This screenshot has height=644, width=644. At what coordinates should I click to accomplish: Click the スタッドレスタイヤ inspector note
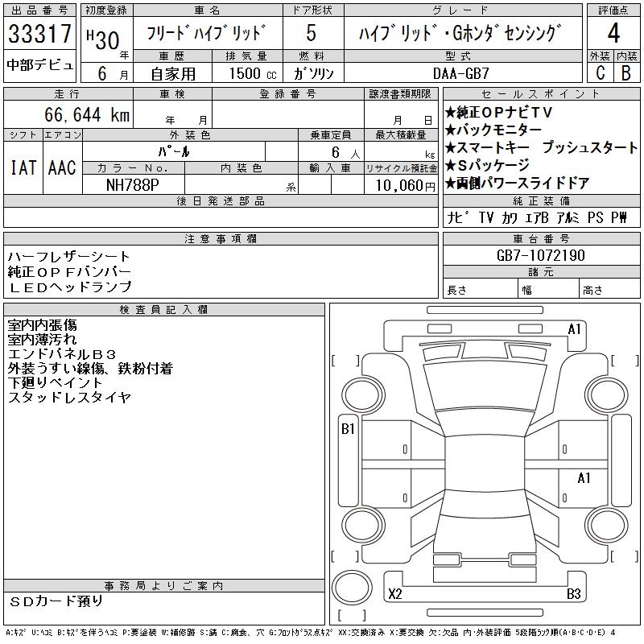[x=68, y=398]
